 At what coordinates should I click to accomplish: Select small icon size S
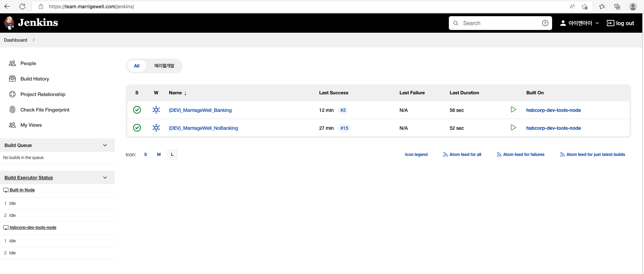[x=146, y=155]
